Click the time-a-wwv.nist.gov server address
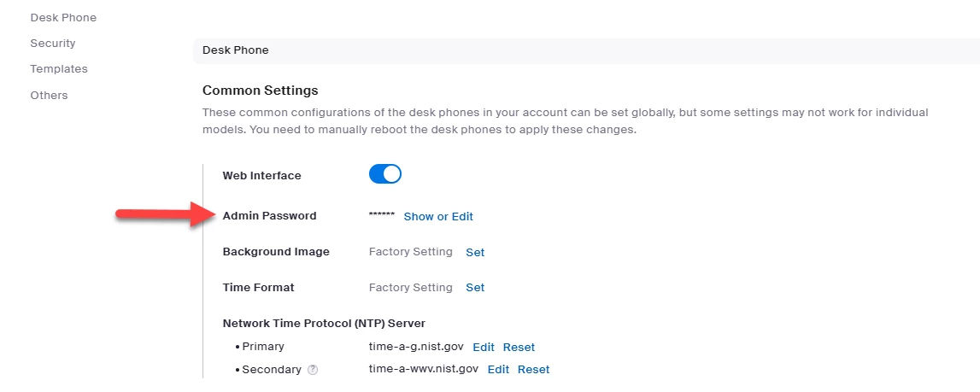This screenshot has height=392, width=980. tap(423, 370)
